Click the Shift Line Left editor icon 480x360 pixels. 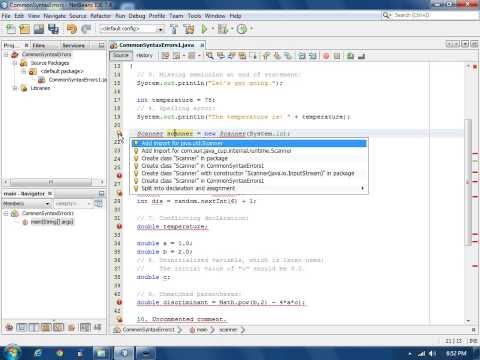(302, 56)
